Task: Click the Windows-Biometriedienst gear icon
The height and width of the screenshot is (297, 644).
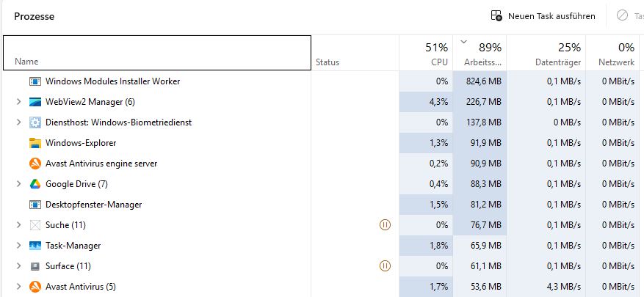Action: pos(35,122)
